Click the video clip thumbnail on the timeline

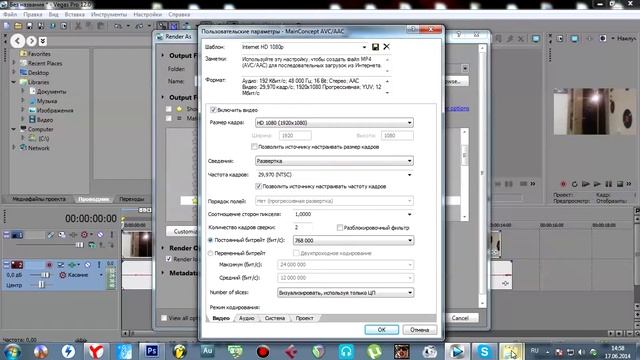tap(137, 244)
